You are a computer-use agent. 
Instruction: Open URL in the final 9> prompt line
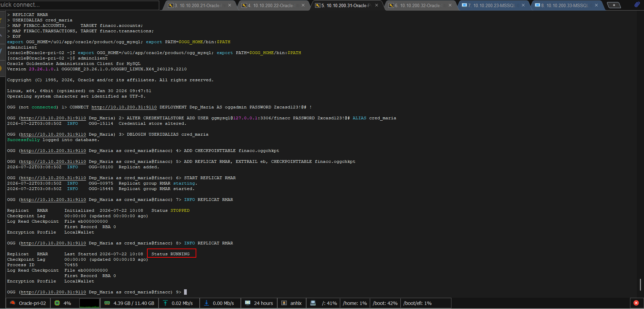click(x=53, y=292)
